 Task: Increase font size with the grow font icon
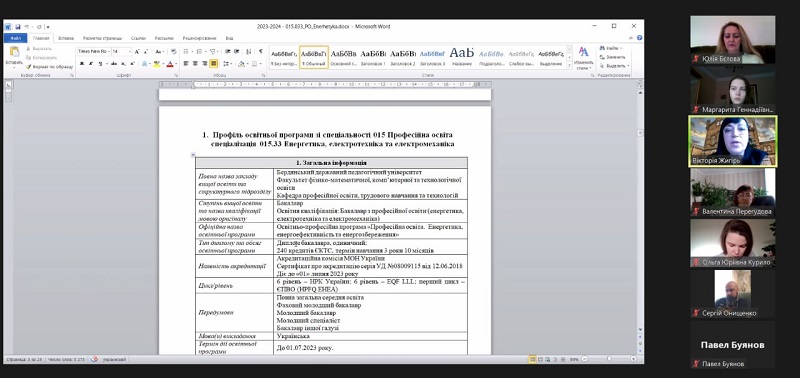click(x=137, y=52)
